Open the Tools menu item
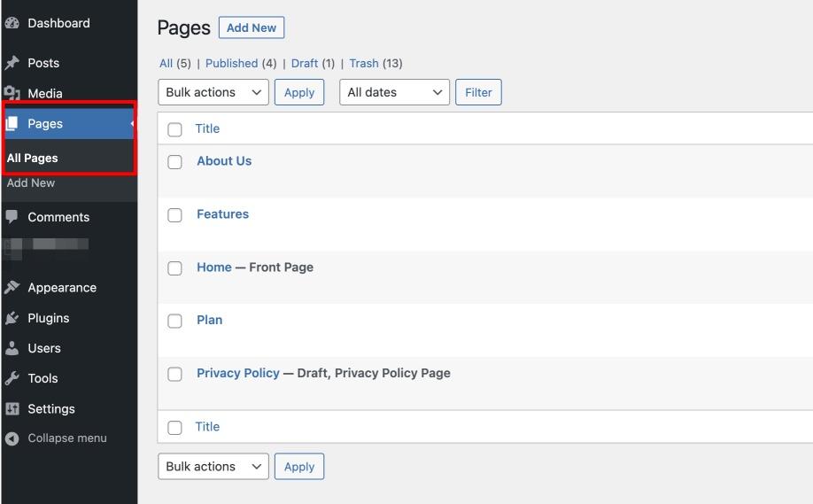The width and height of the screenshot is (813, 504). (43, 378)
